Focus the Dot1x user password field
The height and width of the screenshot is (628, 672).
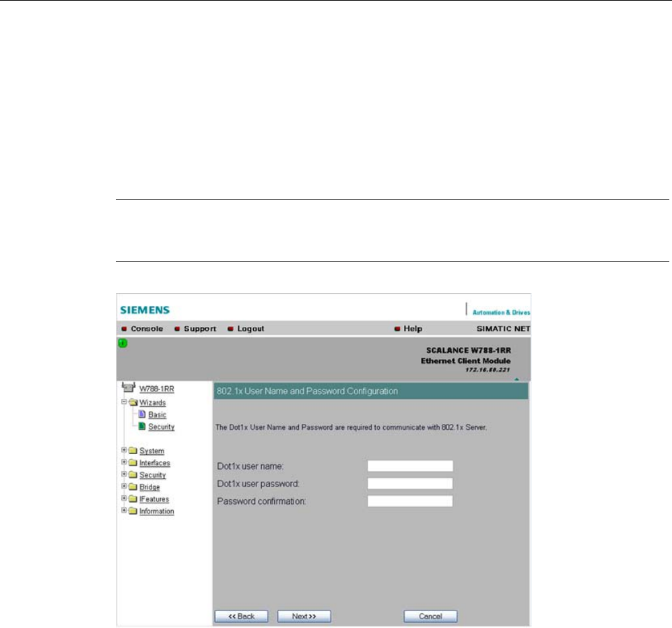(x=409, y=483)
